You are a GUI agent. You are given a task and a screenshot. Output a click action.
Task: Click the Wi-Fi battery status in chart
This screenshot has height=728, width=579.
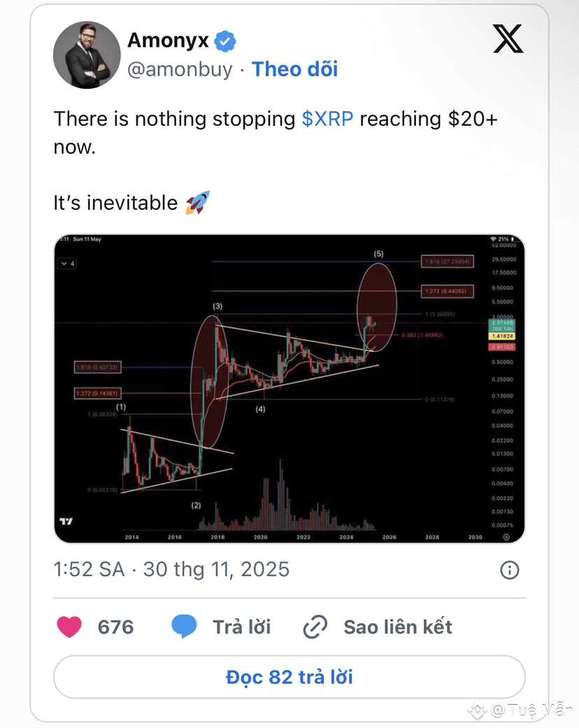click(x=503, y=238)
